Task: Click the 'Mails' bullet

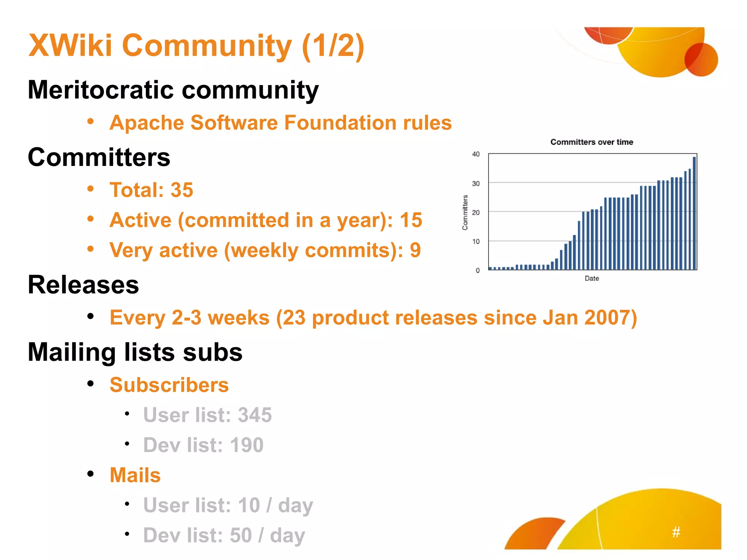Action: coord(135,475)
